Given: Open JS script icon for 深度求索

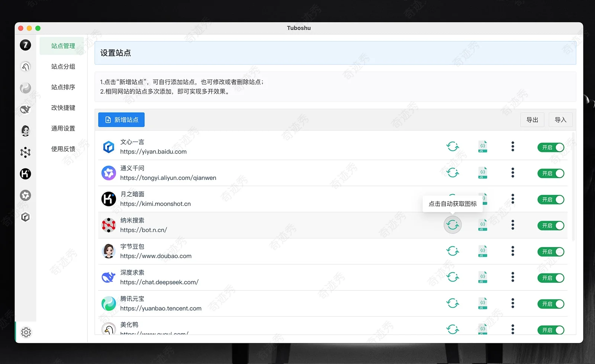Looking at the screenshot, I should click(482, 277).
